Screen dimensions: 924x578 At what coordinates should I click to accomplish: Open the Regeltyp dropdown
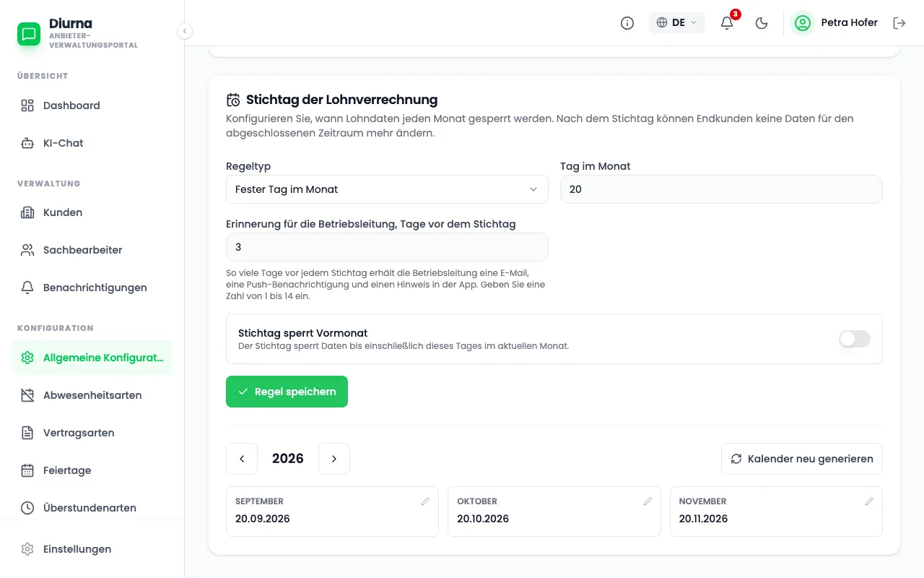click(x=387, y=189)
